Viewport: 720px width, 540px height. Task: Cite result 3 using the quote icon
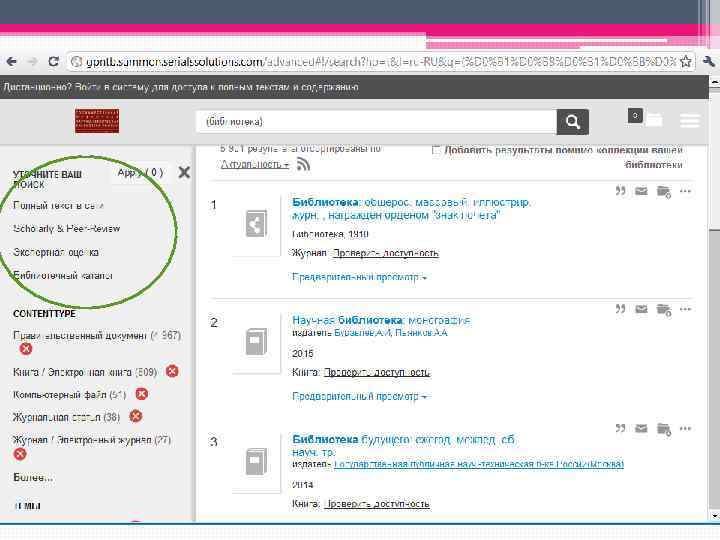click(x=620, y=428)
